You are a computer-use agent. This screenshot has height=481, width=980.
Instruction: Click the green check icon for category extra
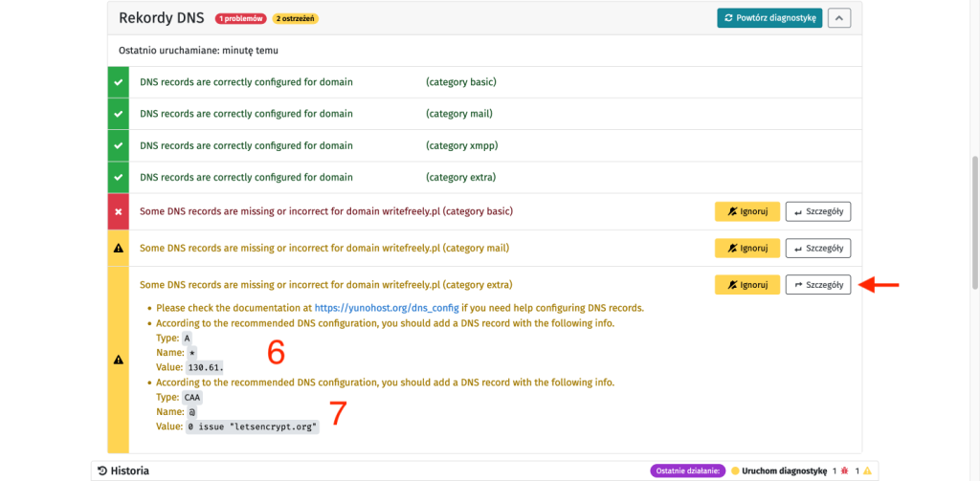click(x=117, y=177)
